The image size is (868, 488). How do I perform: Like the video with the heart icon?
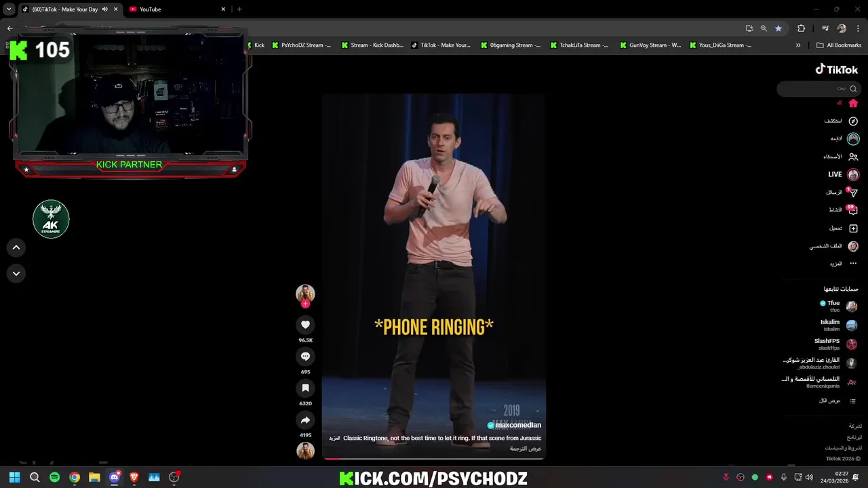click(305, 325)
